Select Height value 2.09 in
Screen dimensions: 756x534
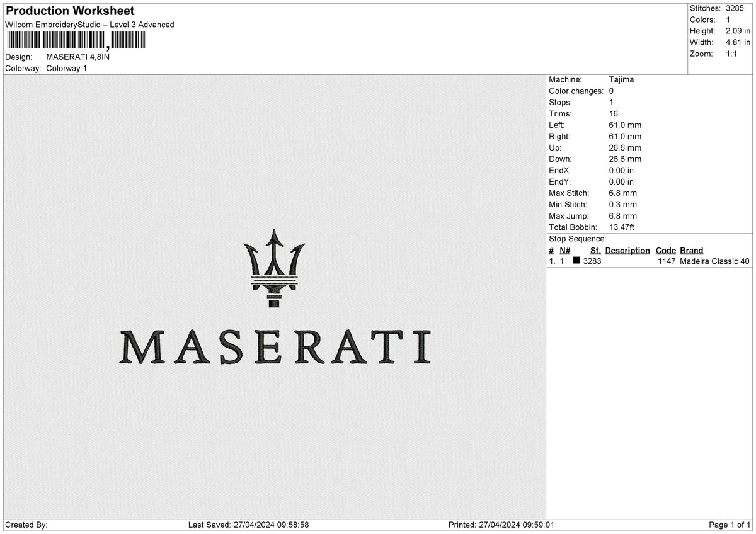(x=738, y=31)
